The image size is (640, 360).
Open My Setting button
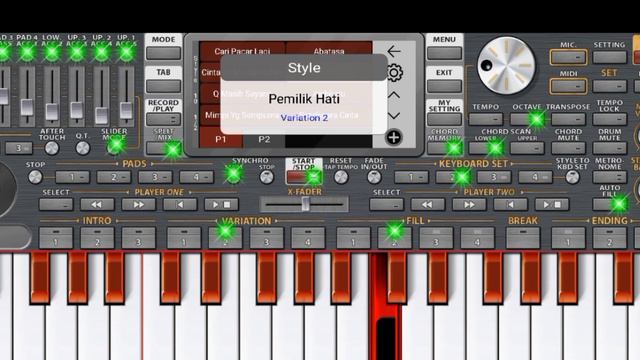tap(444, 119)
